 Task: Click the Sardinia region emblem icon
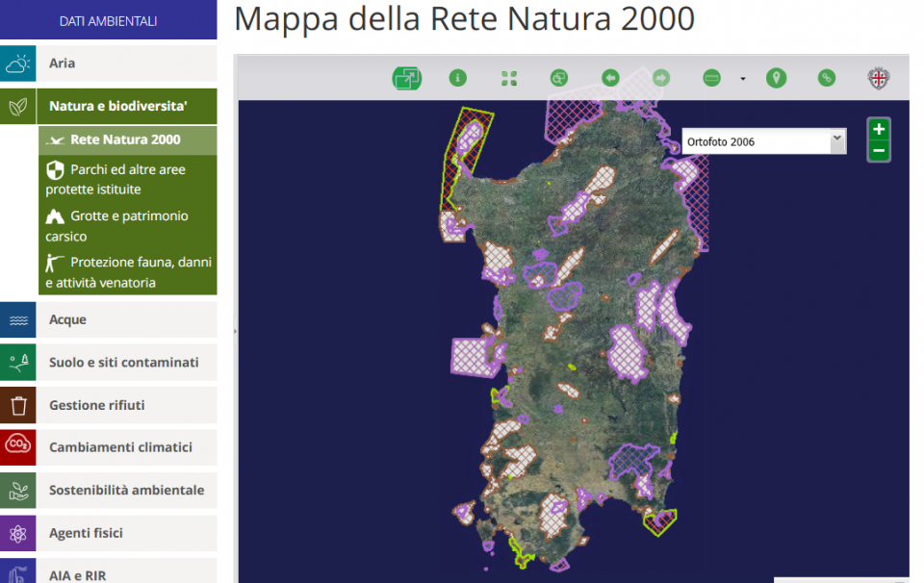[x=878, y=79]
